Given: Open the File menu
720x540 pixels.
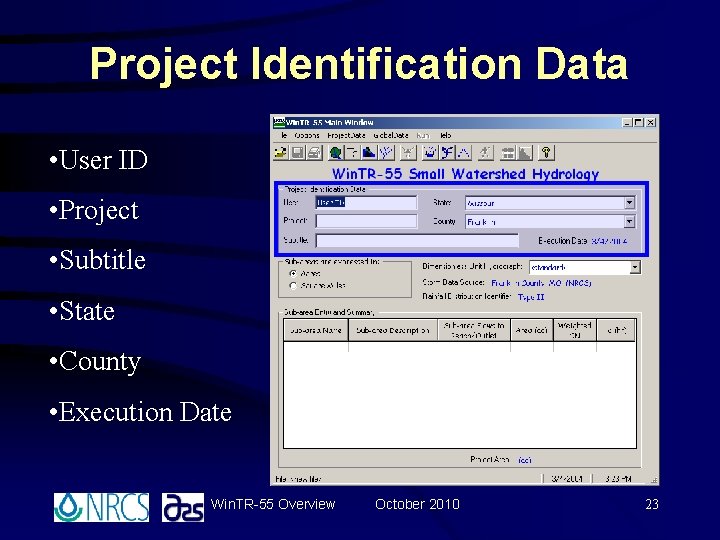Looking at the screenshot, I should pos(284,135).
